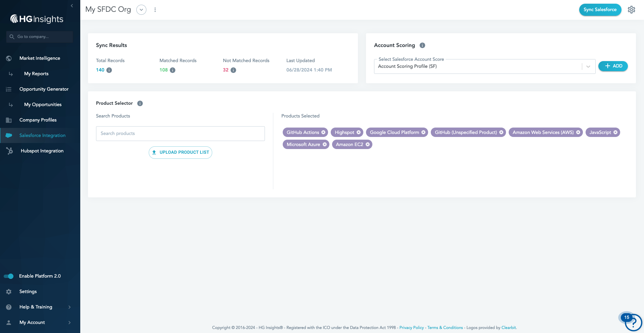Click the search magnifier icon in sidebar
This screenshot has width=644, height=333.
[12, 37]
